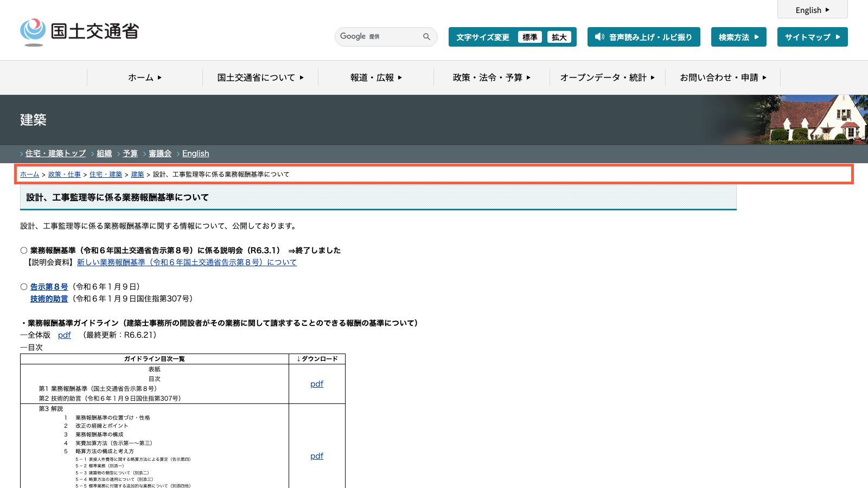Viewport: 868px width, 488px height.
Task: Set text size to 標準
Action: (x=529, y=37)
